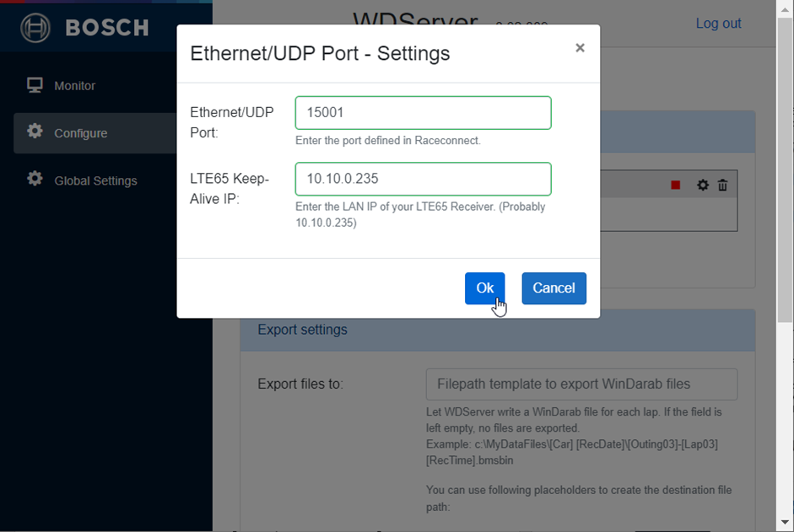794x532 pixels.
Task: Click the red stop square icon
Action: pos(675,185)
